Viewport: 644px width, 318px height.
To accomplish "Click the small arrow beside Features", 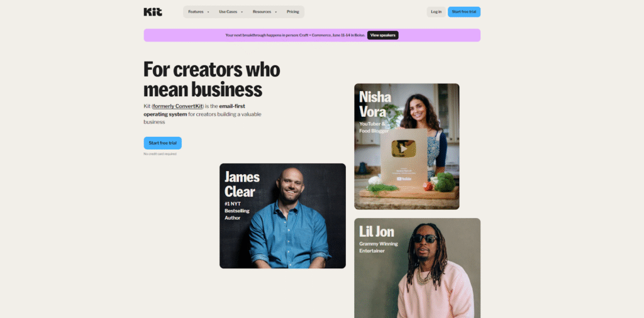I will [208, 12].
